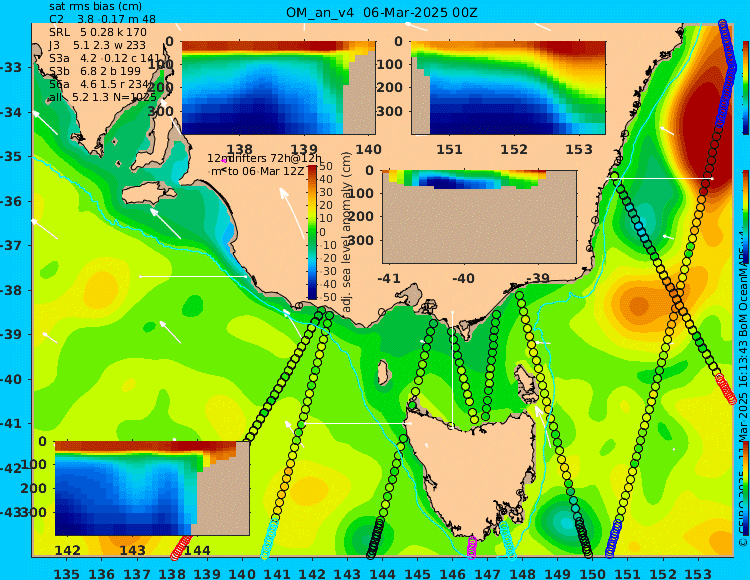
Task: Click the '40' label above 30 on colorbar
Action: tap(326, 179)
